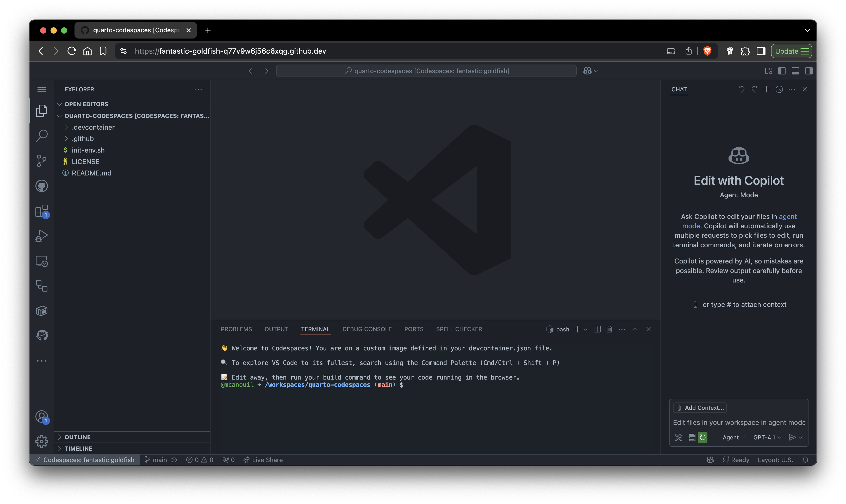This screenshot has width=846, height=504.
Task: Open the Agent mode dropdown
Action: point(733,437)
